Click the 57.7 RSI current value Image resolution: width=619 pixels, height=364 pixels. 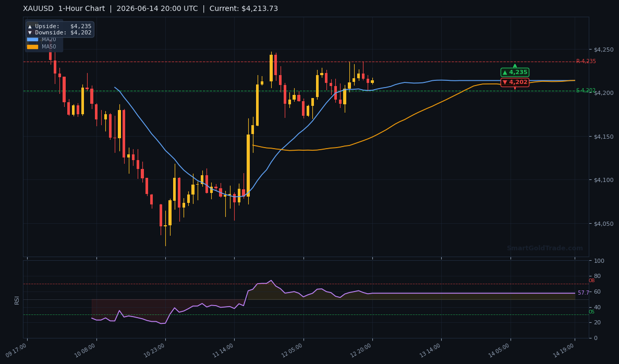[x=584, y=293]
